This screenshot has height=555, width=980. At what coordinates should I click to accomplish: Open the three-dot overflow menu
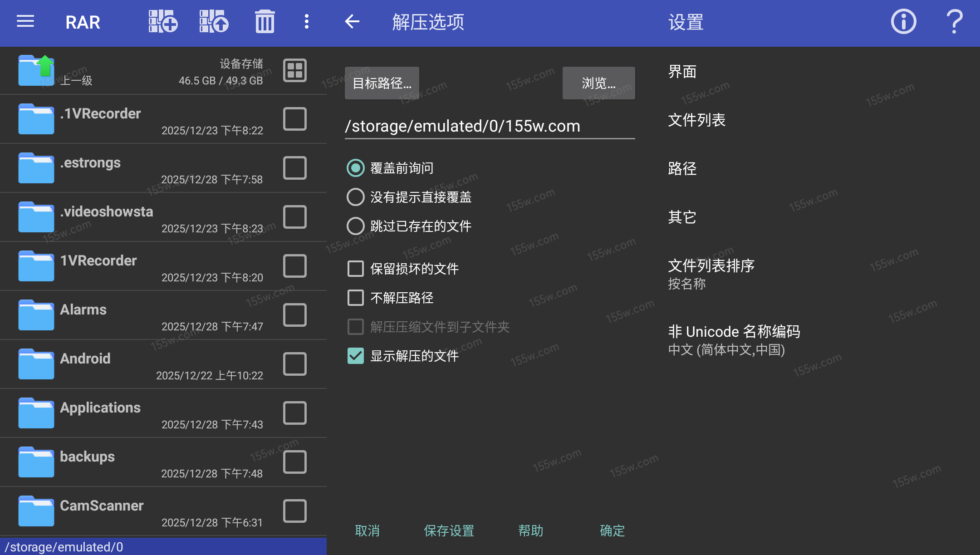point(307,22)
